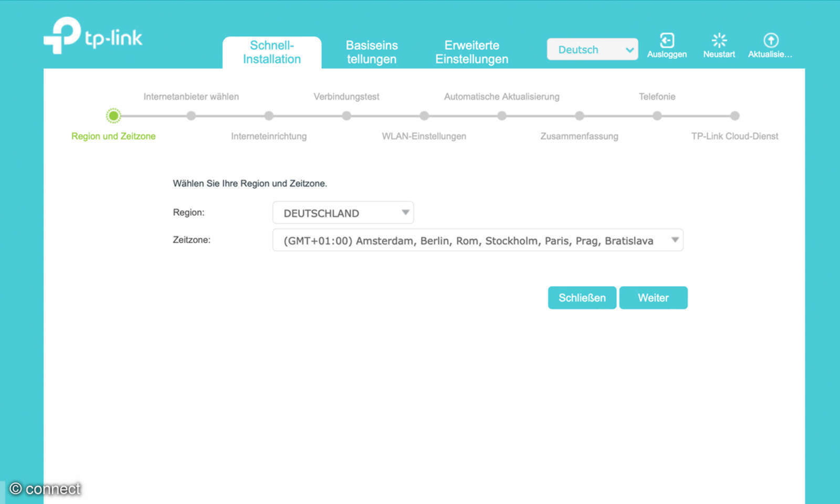840x504 pixels.
Task: Click the Internetanbieter wählen step dot
Action: [191, 115]
